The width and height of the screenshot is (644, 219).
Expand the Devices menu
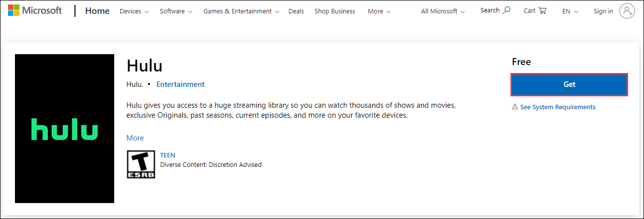coord(134,11)
